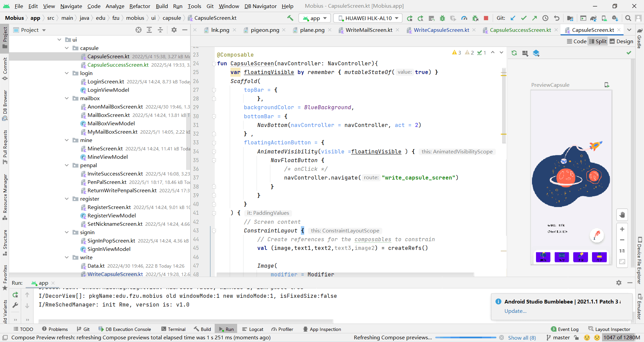
Task: Open the Terminal tool window
Action: pyautogui.click(x=173, y=329)
